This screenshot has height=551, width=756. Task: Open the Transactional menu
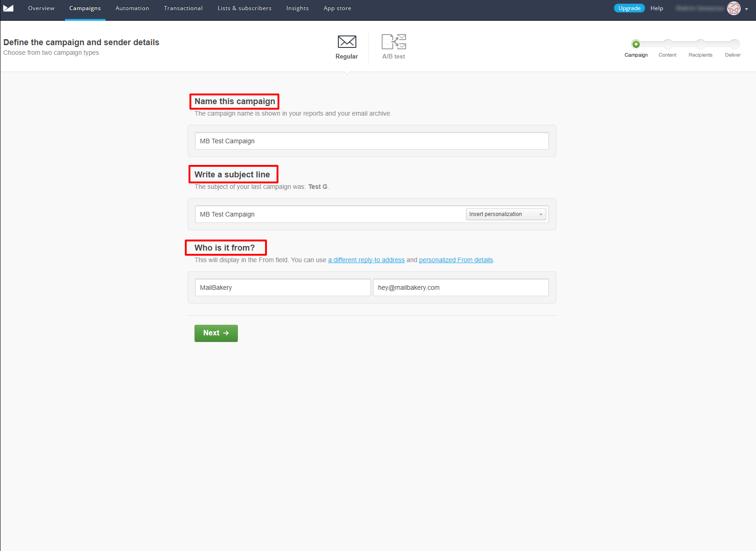point(183,8)
